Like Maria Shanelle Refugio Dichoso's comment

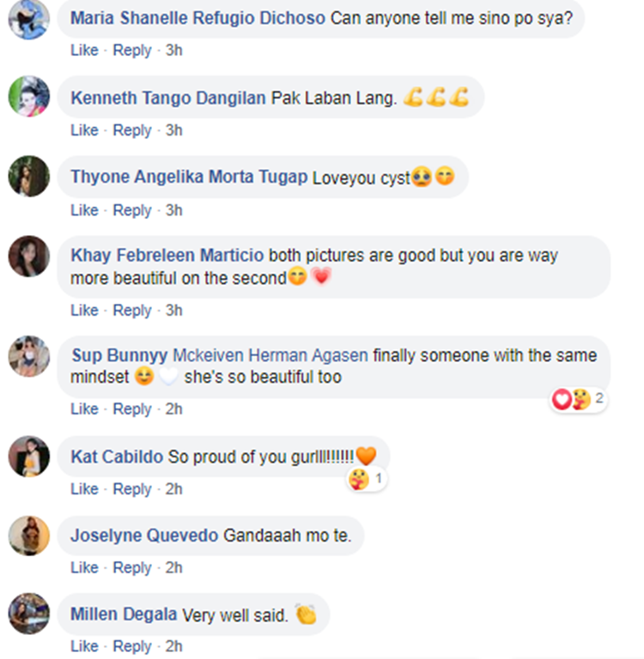point(84,51)
